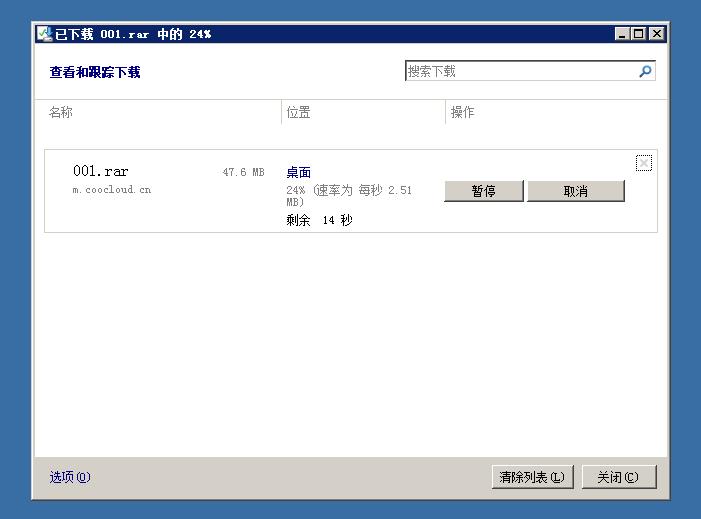701x519 pixels.
Task: Click the 47.6 MB file size
Action: (244, 172)
